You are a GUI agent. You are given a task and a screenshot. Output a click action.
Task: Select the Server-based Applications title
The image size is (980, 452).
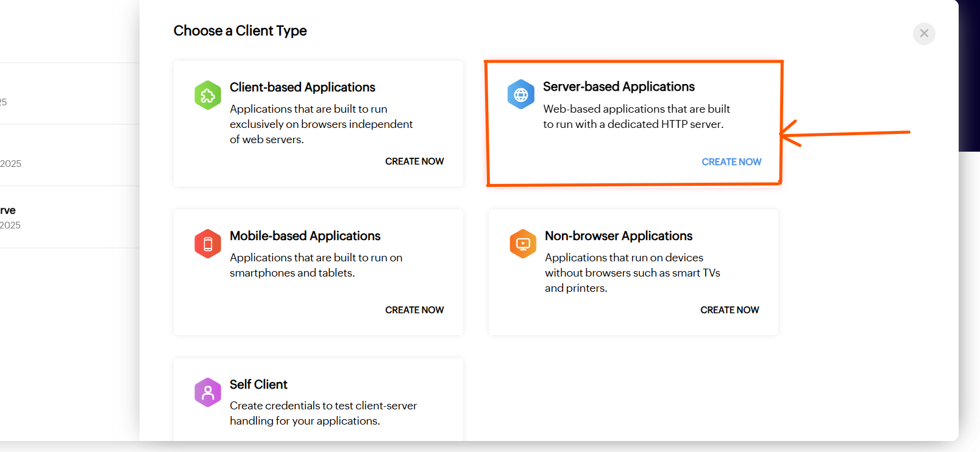(x=619, y=87)
